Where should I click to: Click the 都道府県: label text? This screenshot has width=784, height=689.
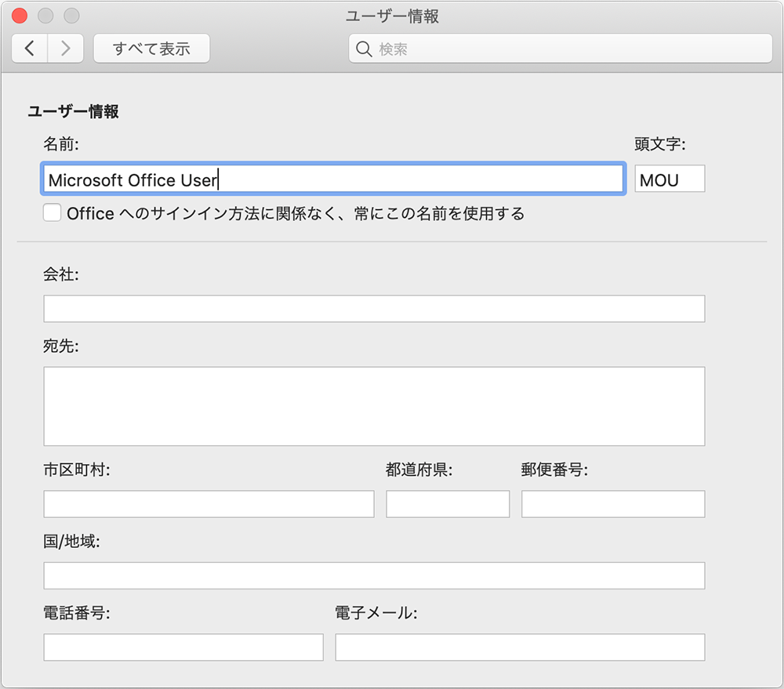pyautogui.click(x=419, y=470)
